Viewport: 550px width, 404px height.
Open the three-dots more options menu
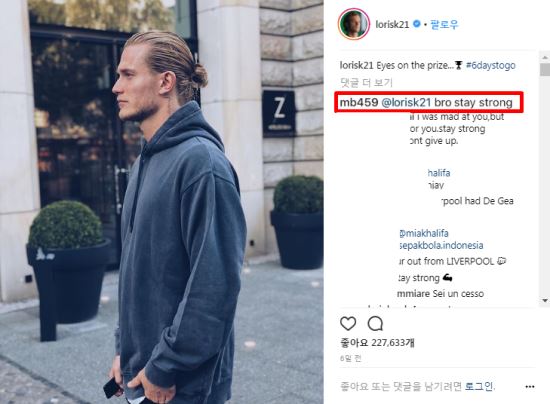(530, 386)
